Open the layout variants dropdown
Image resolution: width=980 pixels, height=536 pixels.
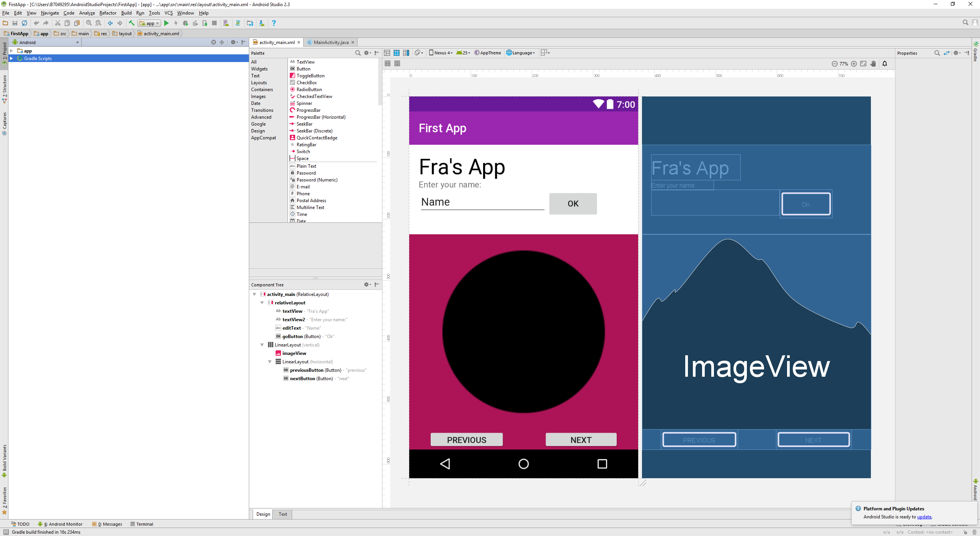click(545, 53)
